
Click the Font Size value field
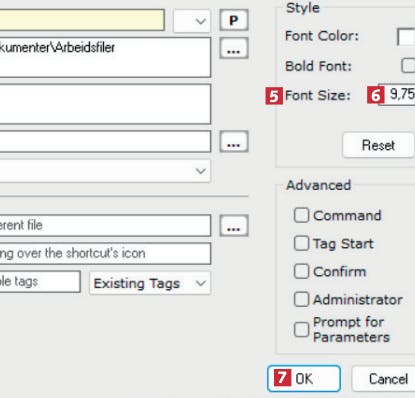pyautogui.click(x=397, y=95)
